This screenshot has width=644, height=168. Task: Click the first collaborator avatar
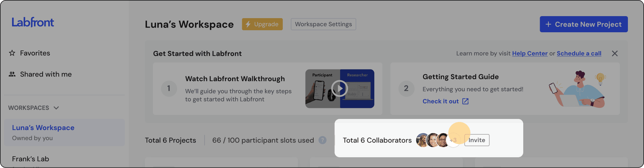pos(423,140)
